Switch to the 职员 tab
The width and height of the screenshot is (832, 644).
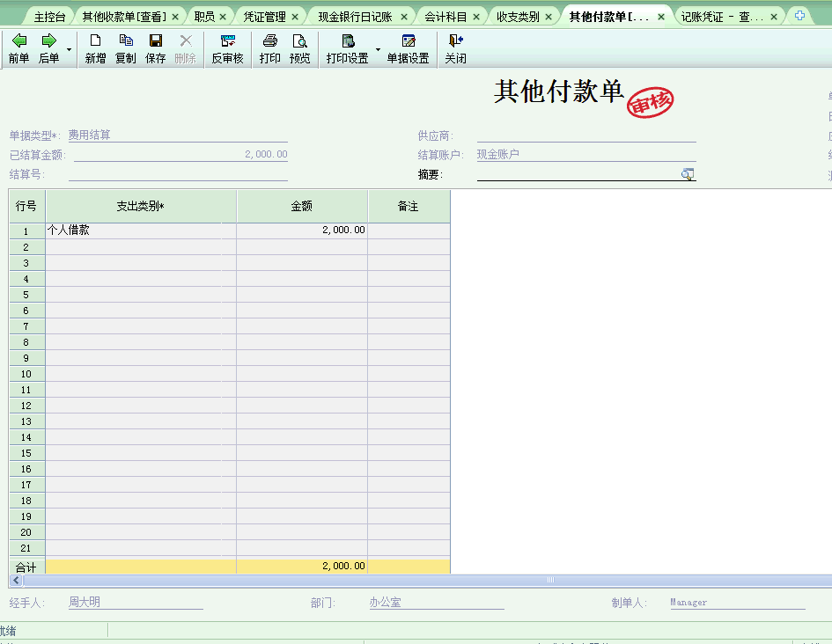click(205, 17)
